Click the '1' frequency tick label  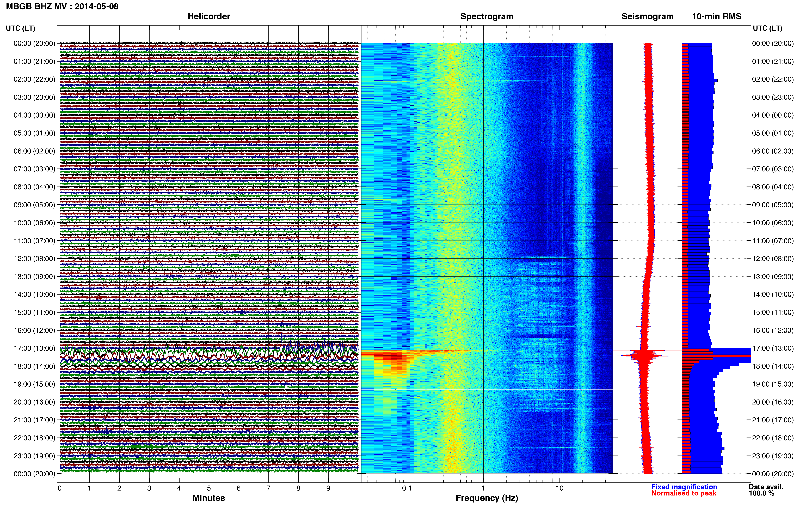pyautogui.click(x=483, y=488)
